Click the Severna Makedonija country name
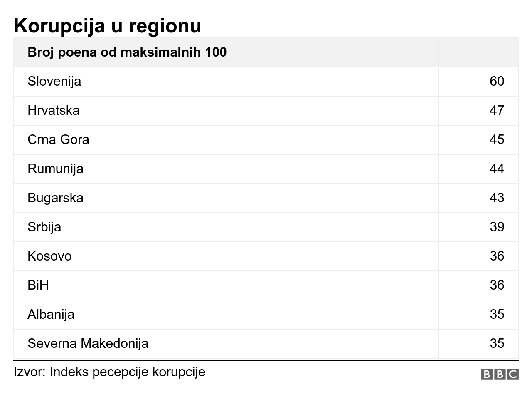 88,343
